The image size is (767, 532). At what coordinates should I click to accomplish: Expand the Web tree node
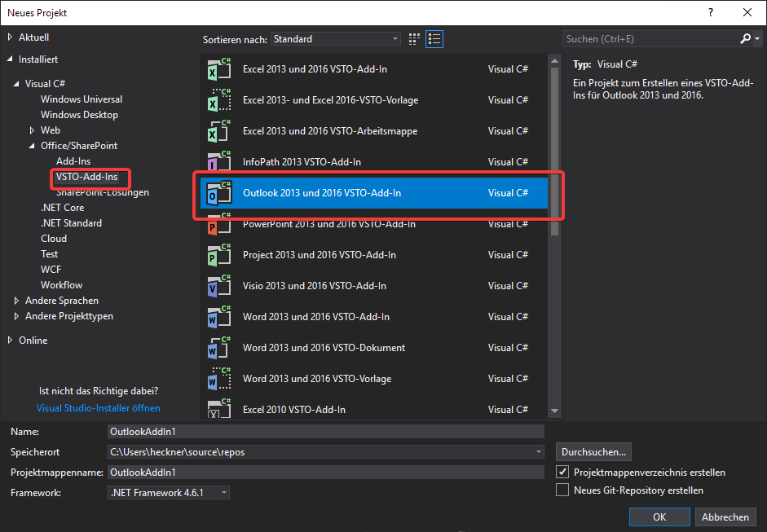point(32,130)
